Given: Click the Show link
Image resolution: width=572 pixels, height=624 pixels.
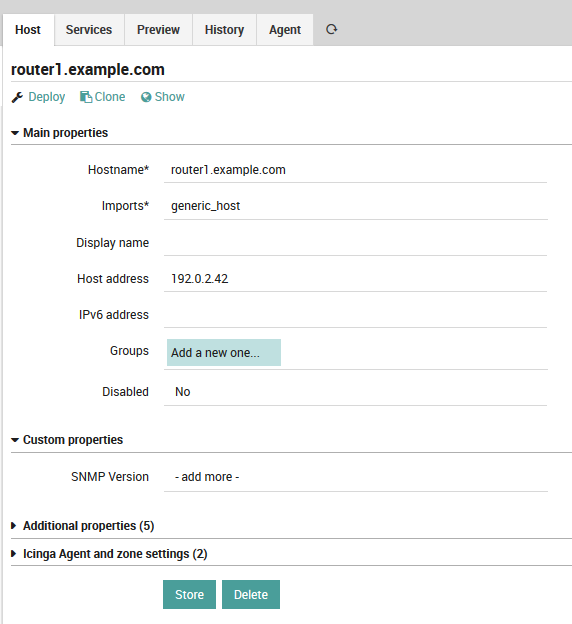Looking at the screenshot, I should 170,97.
